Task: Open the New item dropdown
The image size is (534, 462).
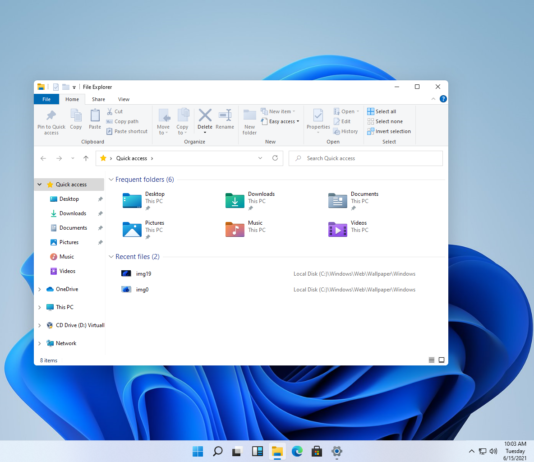Action: pyautogui.click(x=278, y=111)
